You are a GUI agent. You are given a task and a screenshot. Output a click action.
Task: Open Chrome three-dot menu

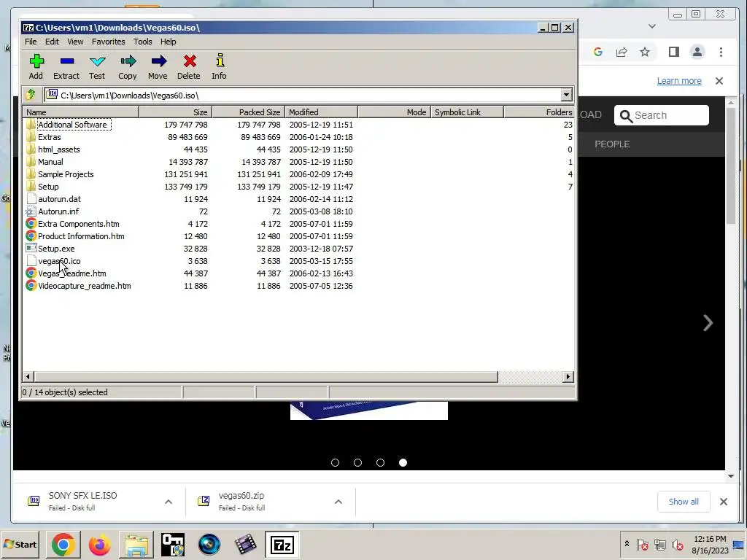click(721, 52)
